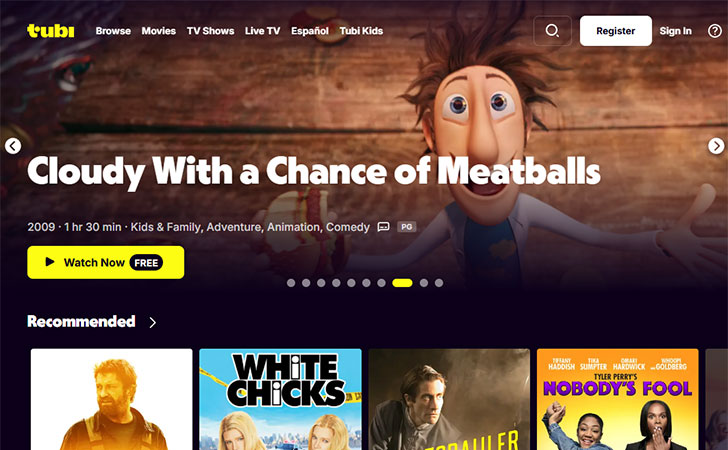Go to Live TV
The width and height of the screenshot is (728, 450).
point(262,31)
